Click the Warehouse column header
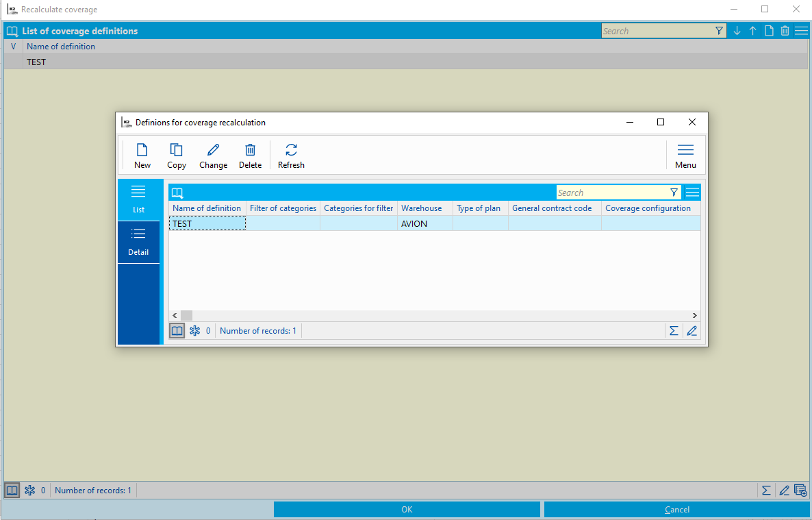 (424, 208)
